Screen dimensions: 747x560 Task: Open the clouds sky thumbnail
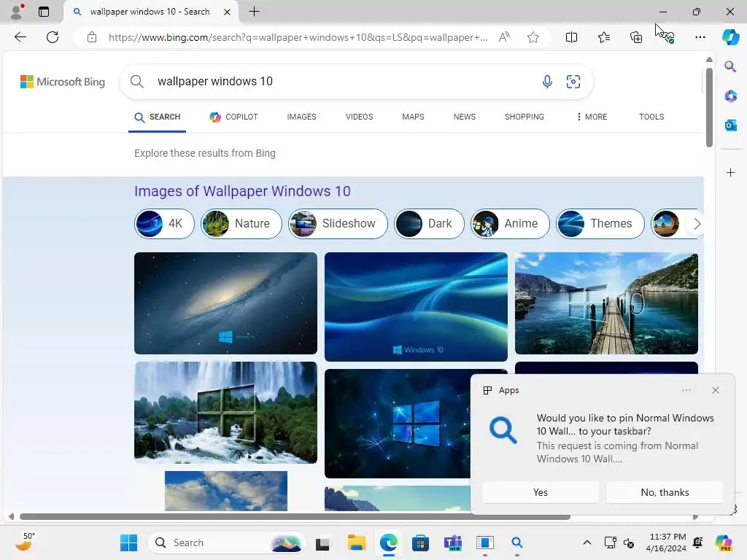point(226,491)
